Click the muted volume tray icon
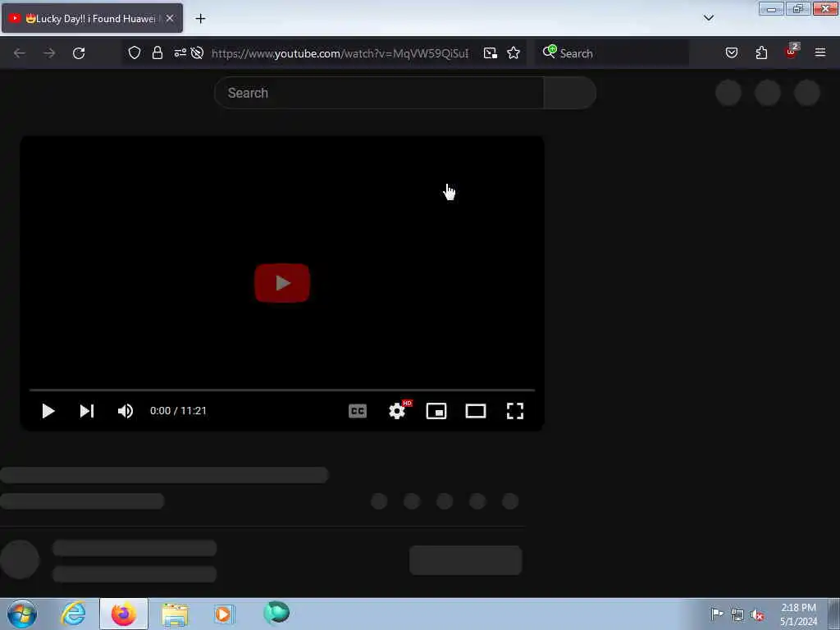 (757, 614)
